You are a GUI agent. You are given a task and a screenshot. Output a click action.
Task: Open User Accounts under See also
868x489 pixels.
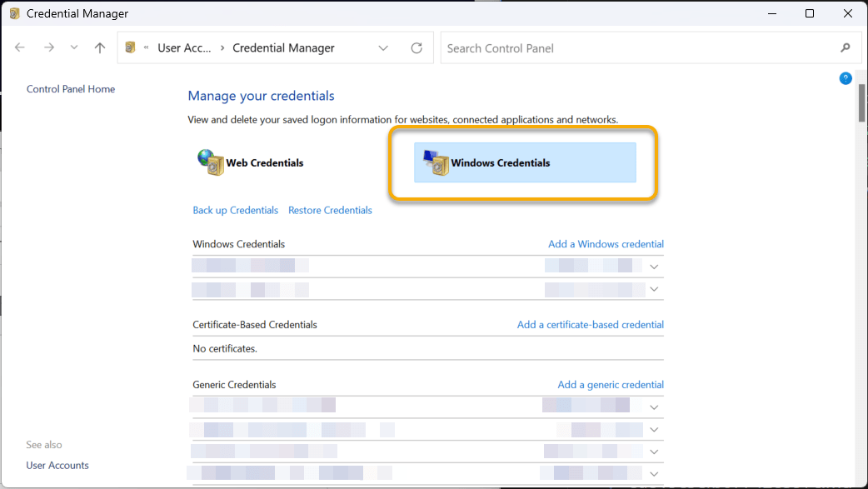tap(57, 466)
